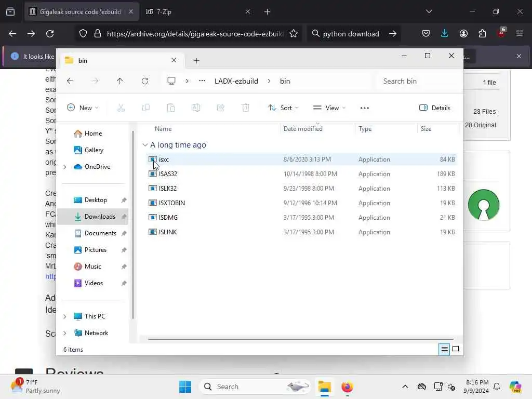
Task: Open the list all tabs dropdown in Firefox
Action: click(x=429, y=11)
